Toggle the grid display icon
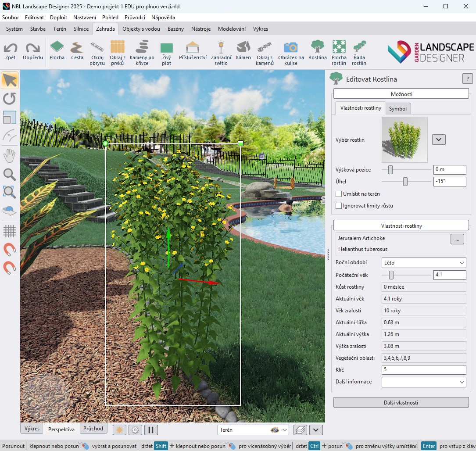Viewport: 476px width, 451px height. pyautogui.click(x=10, y=231)
